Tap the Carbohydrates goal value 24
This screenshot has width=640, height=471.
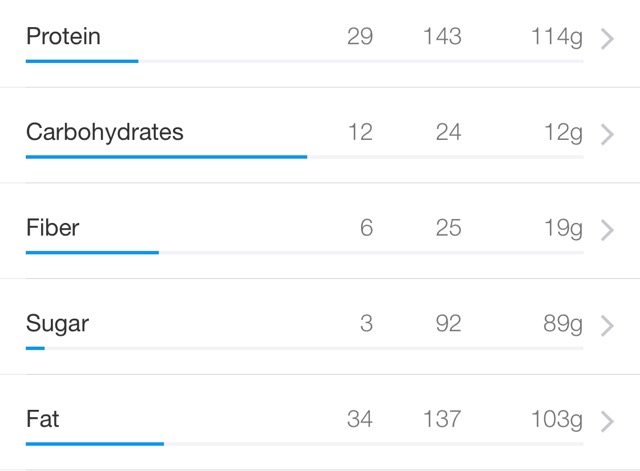[449, 132]
